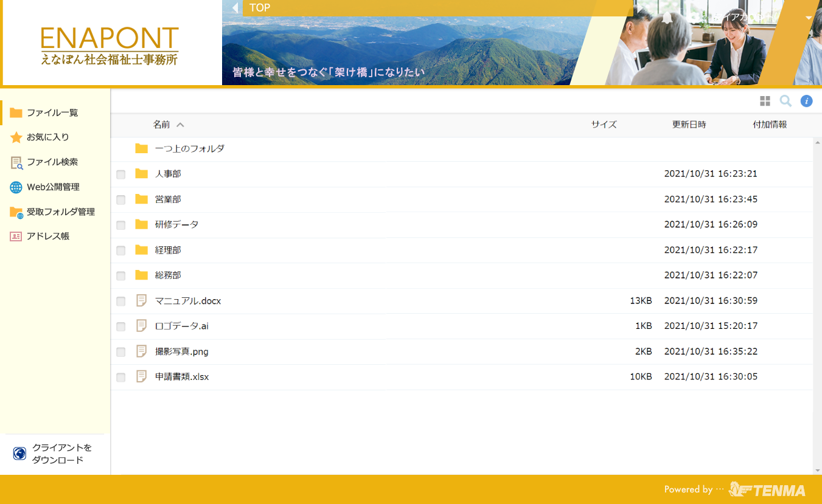
Task: Click the back arrow beside TOP
Action: 235,8
